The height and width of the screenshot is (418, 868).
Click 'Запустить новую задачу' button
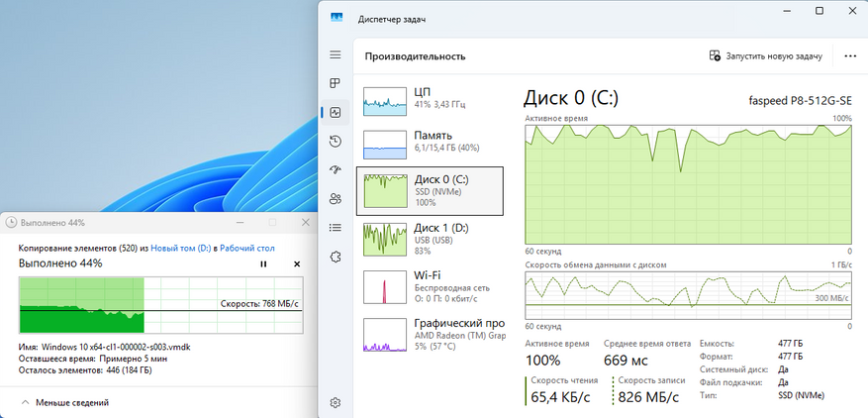click(766, 56)
